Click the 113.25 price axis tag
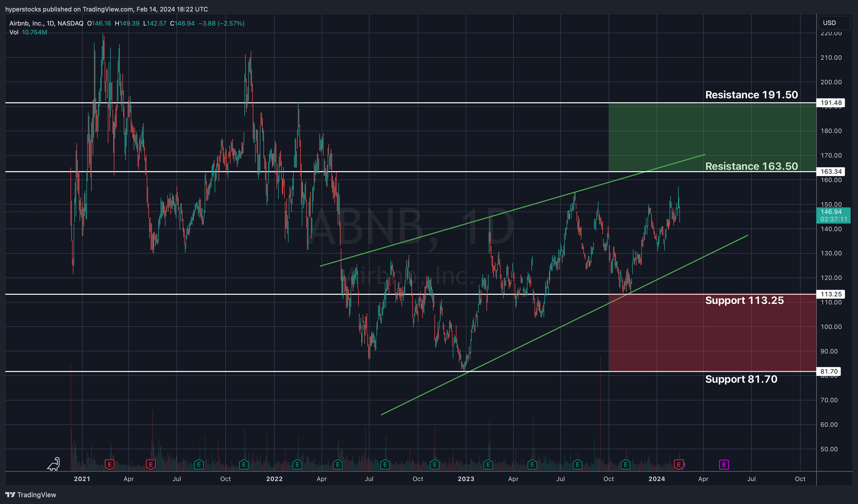 [831, 294]
